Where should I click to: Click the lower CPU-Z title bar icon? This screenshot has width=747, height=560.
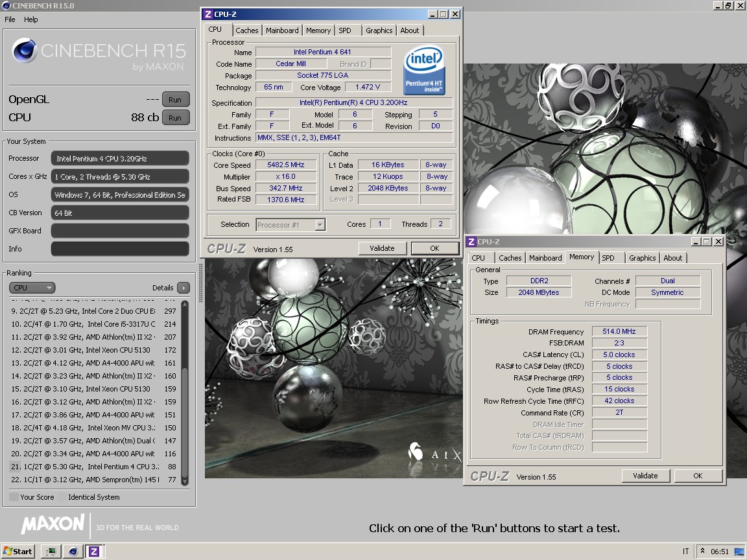pyautogui.click(x=471, y=242)
